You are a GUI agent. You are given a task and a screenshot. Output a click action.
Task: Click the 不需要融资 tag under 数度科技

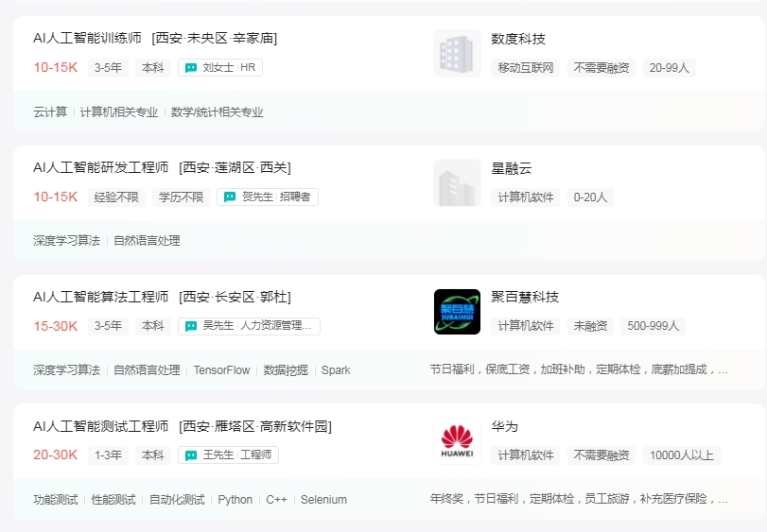click(601, 68)
